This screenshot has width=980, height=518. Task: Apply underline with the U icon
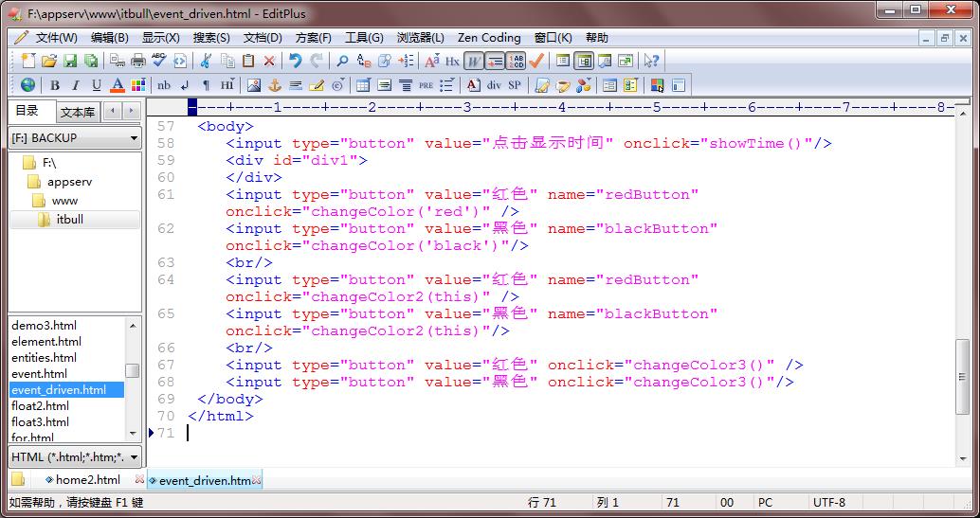(x=97, y=84)
